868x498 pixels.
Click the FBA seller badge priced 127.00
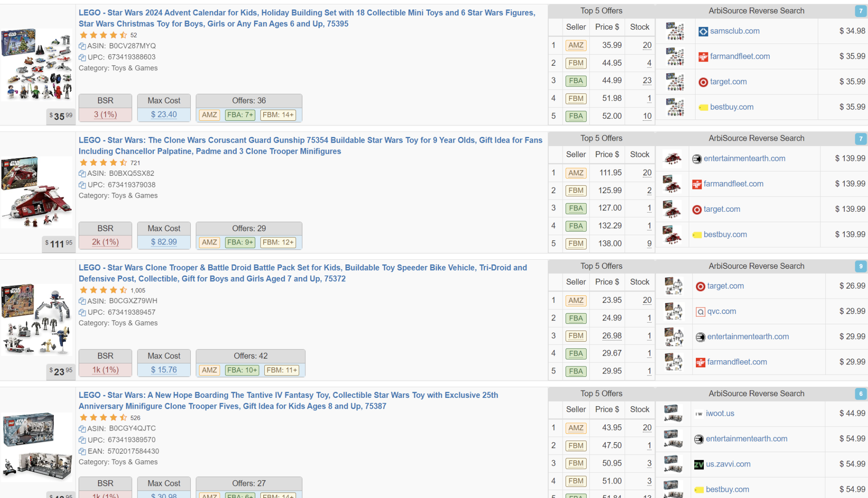coord(575,208)
